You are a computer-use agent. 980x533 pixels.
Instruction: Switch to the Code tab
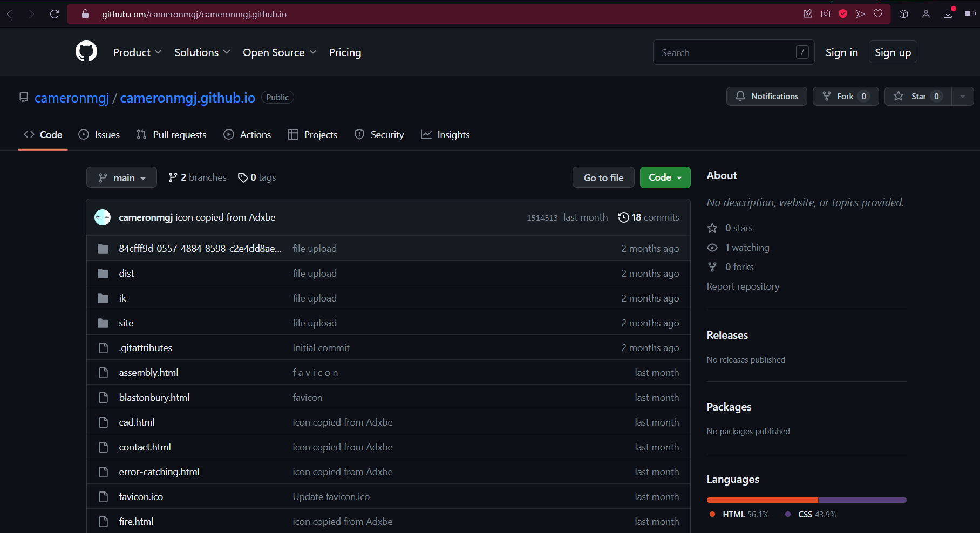(x=43, y=135)
